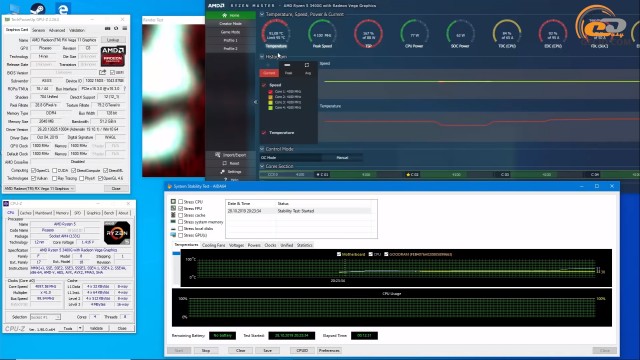The image size is (640, 360).
Task: Click Stress system memory icon
Action: pos(173,222)
